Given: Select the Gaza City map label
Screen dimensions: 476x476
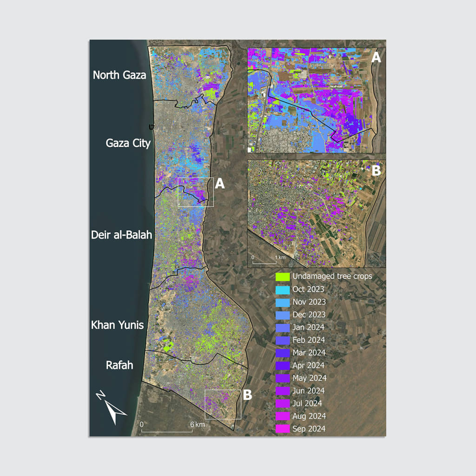Looking at the screenshot, I should coord(128,143).
